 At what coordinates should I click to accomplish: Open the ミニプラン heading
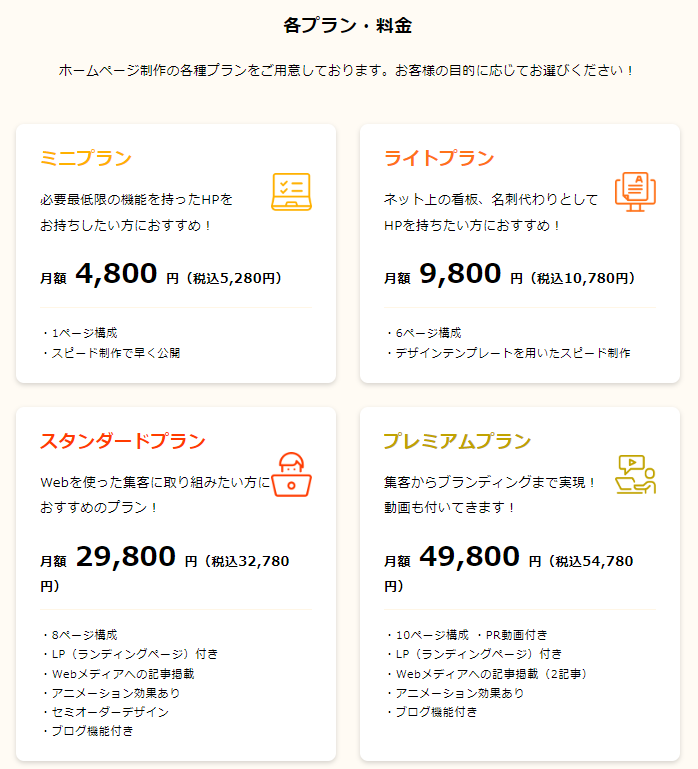tap(86, 158)
